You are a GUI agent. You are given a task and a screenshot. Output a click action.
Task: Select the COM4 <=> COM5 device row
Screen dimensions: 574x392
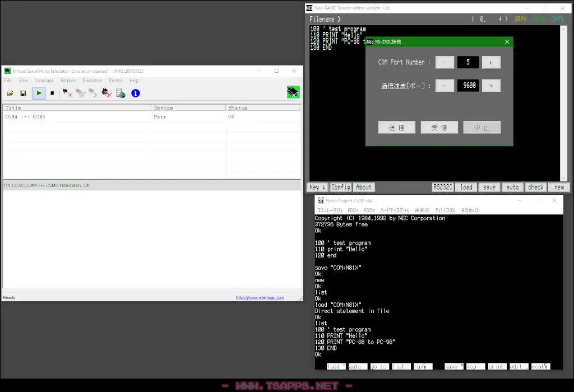click(151, 116)
